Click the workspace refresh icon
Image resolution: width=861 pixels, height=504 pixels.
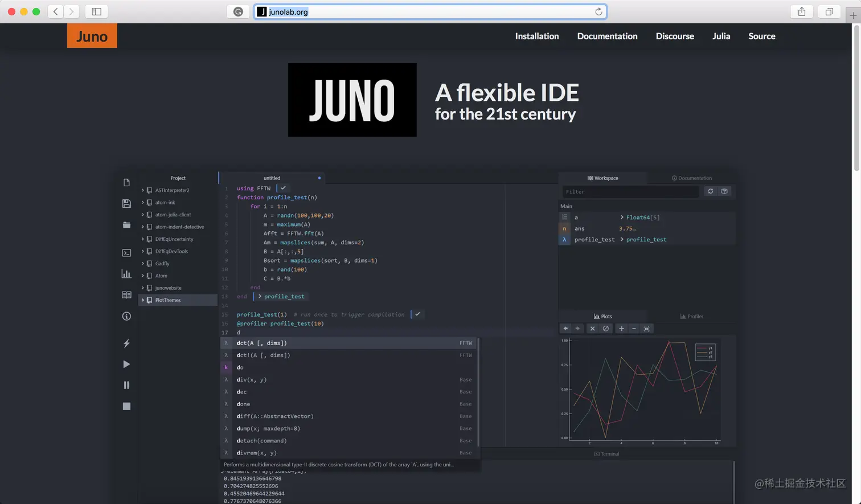(x=710, y=191)
